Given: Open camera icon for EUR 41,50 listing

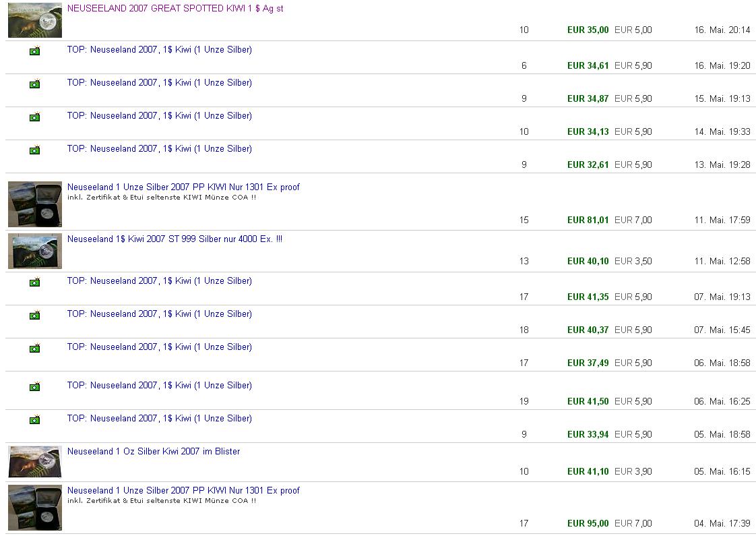Looking at the screenshot, I should coord(34,387).
